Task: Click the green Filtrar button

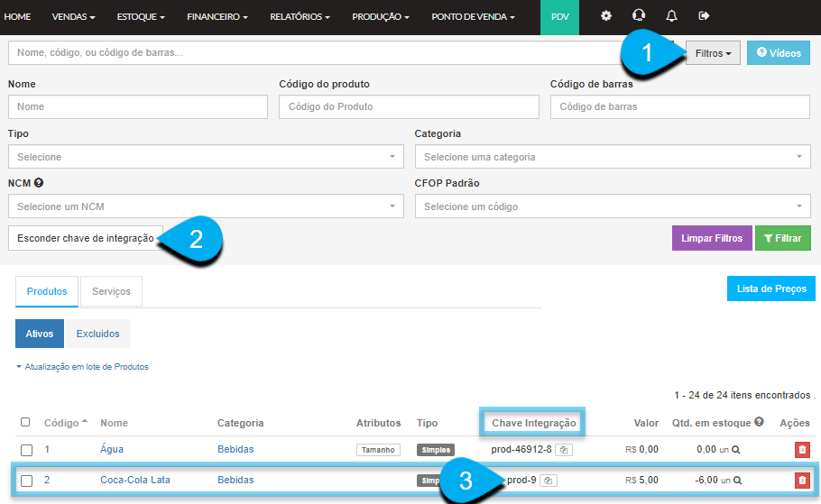Action: [x=783, y=238]
